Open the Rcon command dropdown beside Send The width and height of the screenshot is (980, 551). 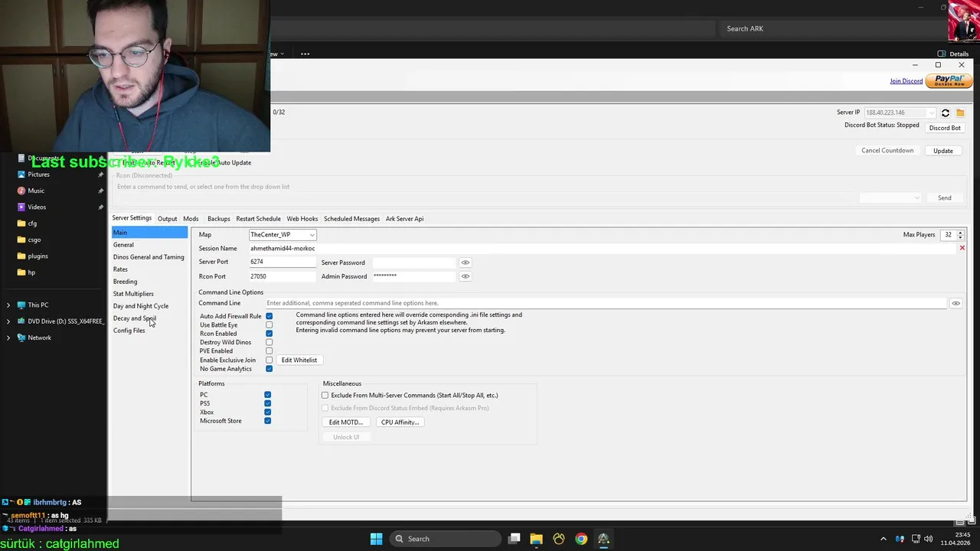890,197
